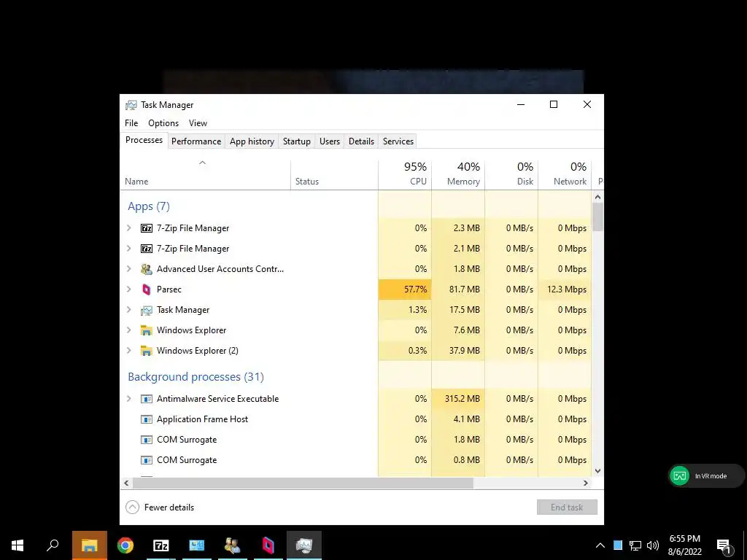Switch to the Details tab
Image resolution: width=747 pixels, height=560 pixels.
(361, 141)
